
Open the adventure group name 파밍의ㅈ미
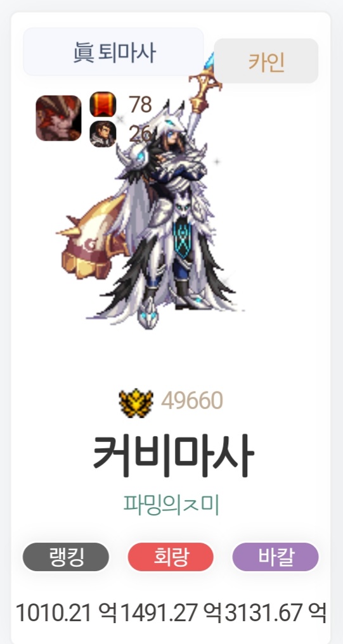(171, 505)
